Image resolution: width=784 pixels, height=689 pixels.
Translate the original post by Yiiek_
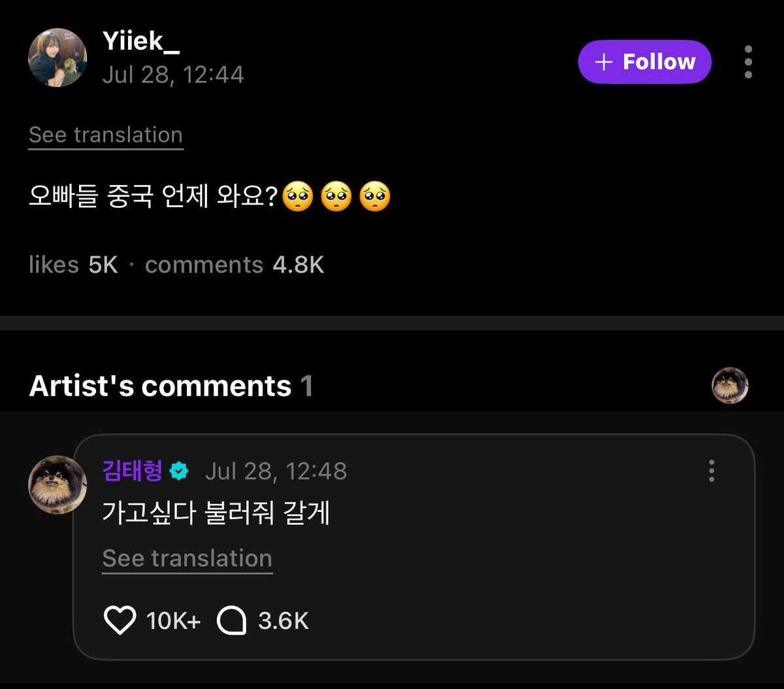point(106,135)
